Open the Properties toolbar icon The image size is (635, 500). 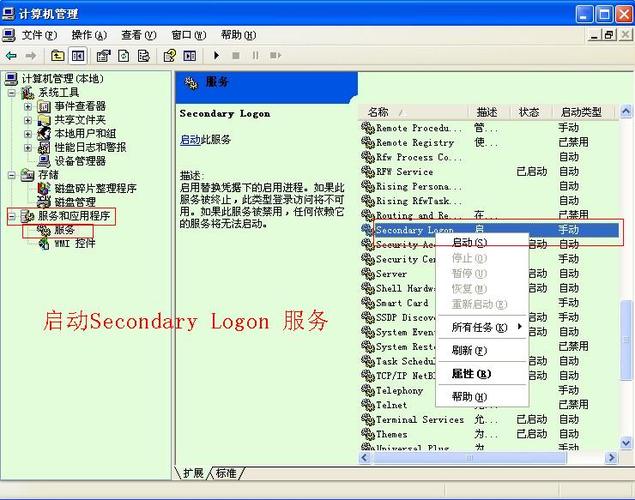(103, 55)
